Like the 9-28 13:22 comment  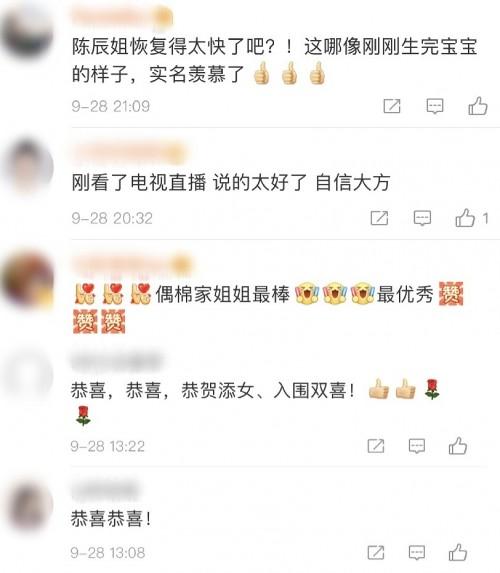(x=458, y=446)
